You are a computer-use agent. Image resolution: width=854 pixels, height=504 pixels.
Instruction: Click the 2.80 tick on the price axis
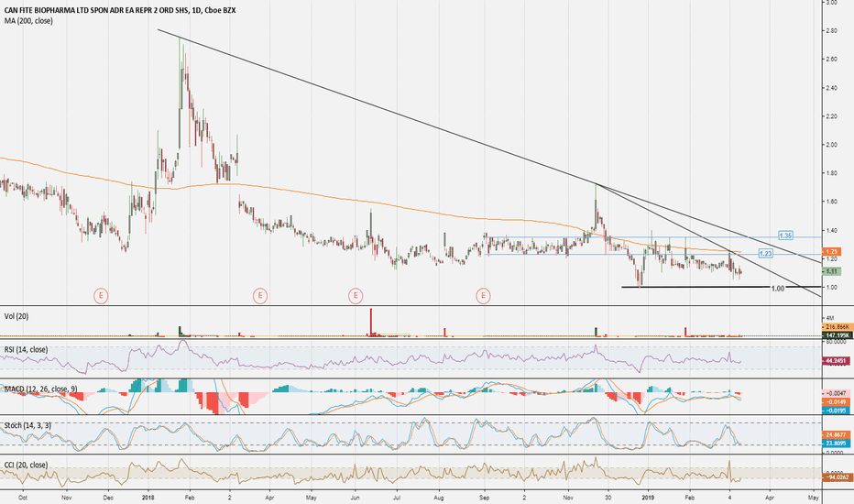[x=832, y=31]
